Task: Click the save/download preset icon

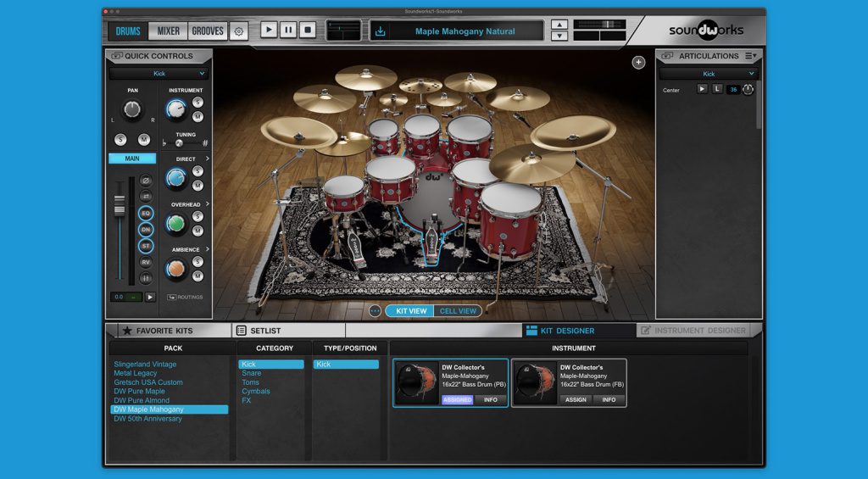Action: tap(381, 31)
